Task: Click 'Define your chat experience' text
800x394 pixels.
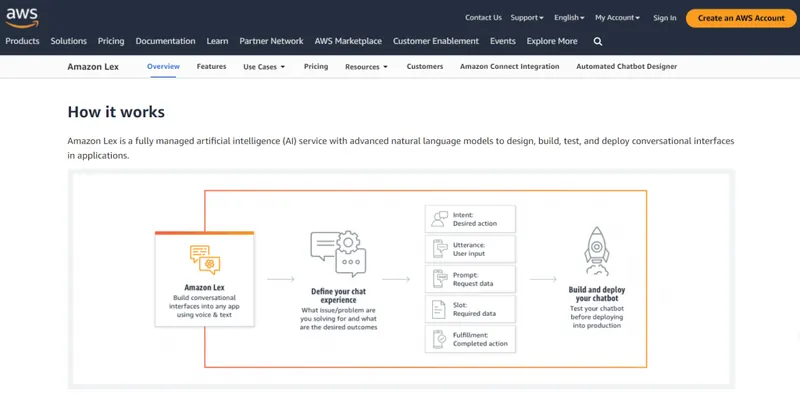Action: [x=338, y=296]
